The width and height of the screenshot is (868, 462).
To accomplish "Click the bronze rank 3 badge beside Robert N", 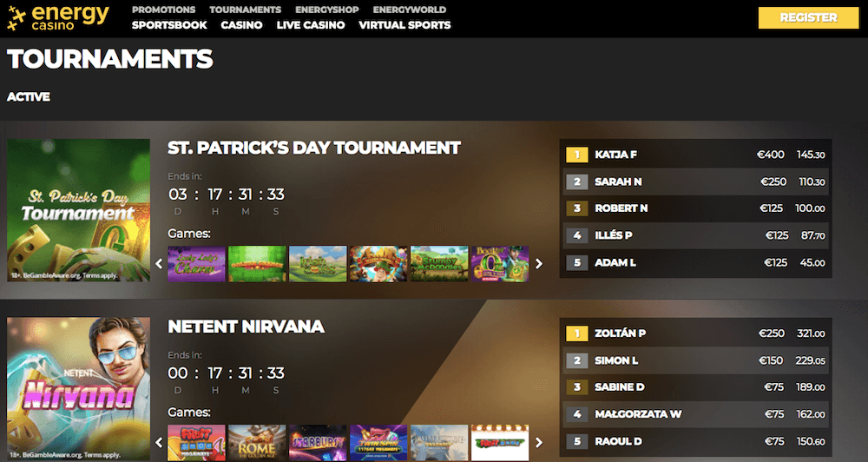I will point(577,208).
